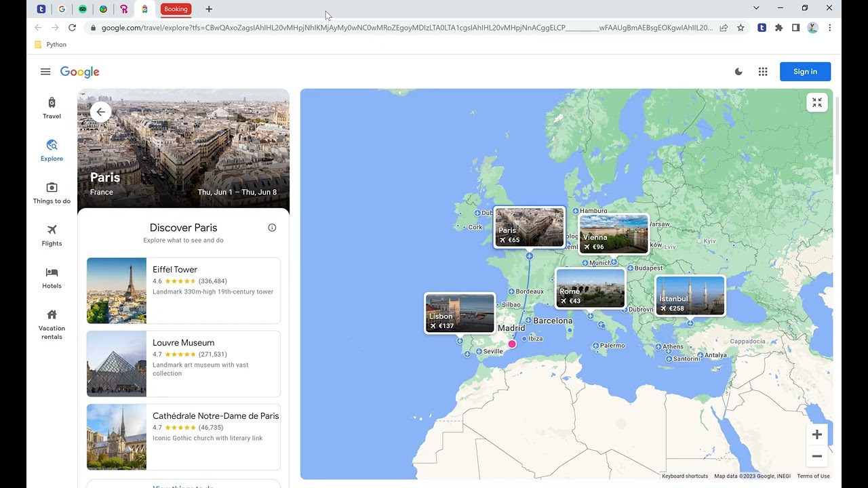Image resolution: width=868 pixels, height=488 pixels.
Task: Zoom out on the map
Action: pos(817,456)
